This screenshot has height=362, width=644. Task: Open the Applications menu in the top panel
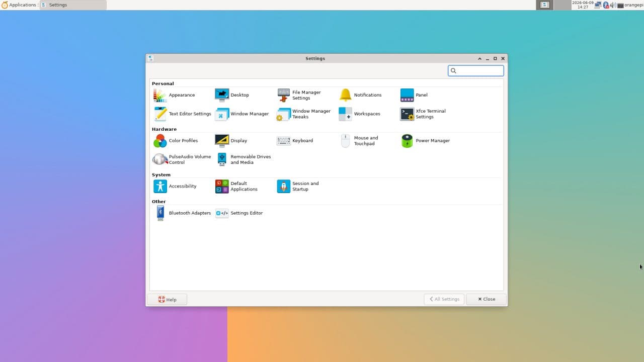tap(19, 5)
